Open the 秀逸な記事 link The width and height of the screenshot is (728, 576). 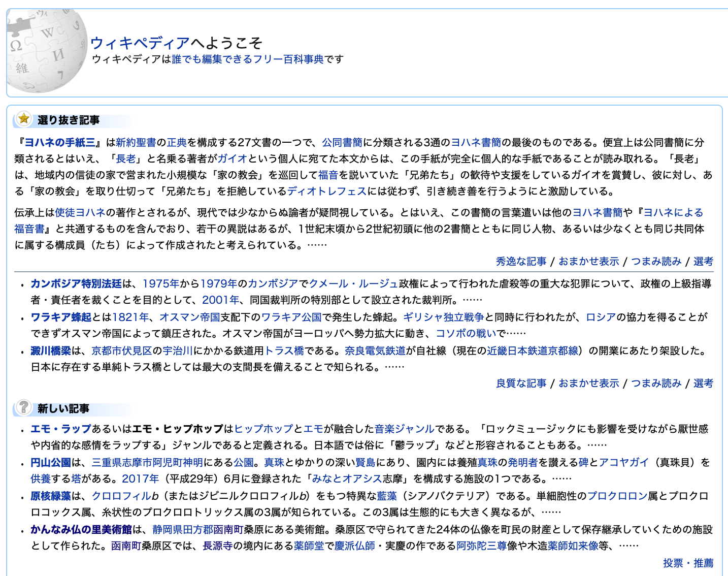click(521, 262)
